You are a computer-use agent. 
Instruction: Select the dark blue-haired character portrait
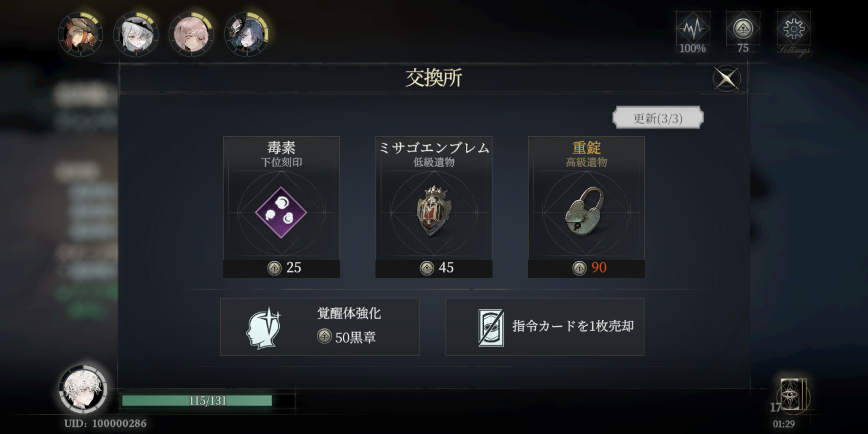tap(247, 34)
